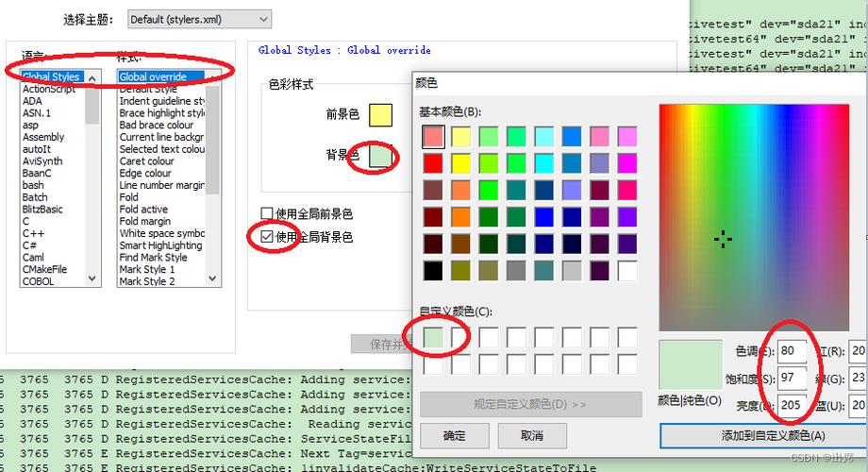Image resolution: width=868 pixels, height=472 pixels.
Task: Select ActionScript in language list
Action: (49, 89)
